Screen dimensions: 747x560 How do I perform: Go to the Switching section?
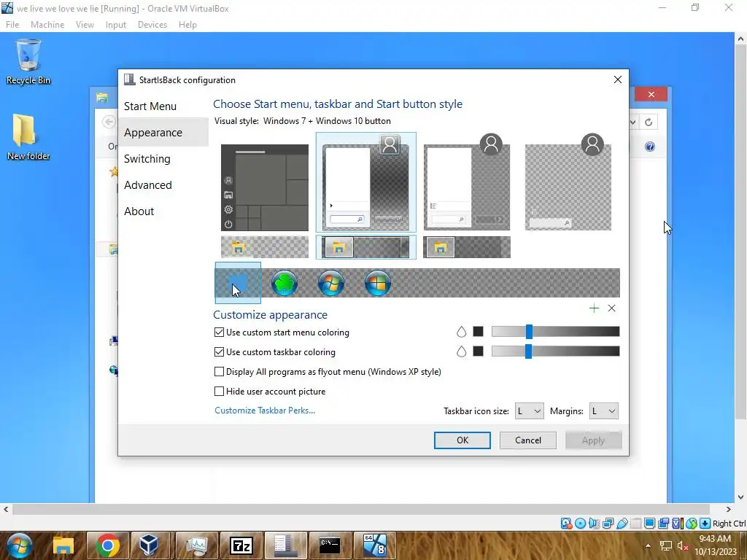pyautogui.click(x=147, y=158)
